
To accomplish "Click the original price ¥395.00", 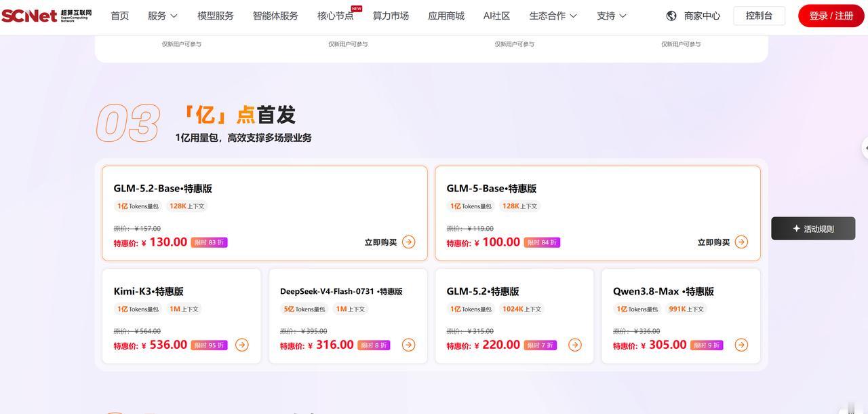I will 304,331.
